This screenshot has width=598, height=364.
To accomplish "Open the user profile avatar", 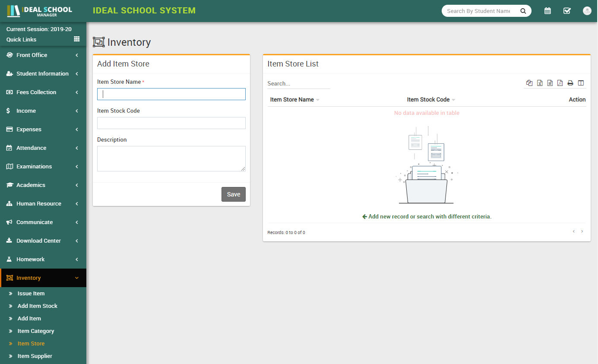I will pyautogui.click(x=587, y=11).
